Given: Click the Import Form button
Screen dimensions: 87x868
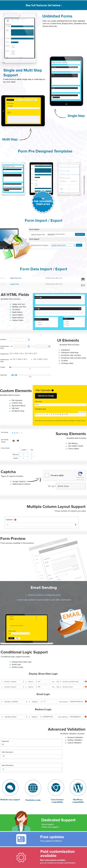Looking at the screenshot, I should [x=80, y=234].
